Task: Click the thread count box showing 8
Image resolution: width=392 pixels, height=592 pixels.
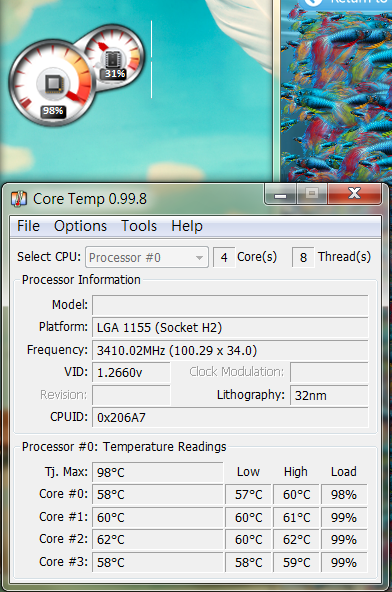Action: click(x=303, y=257)
